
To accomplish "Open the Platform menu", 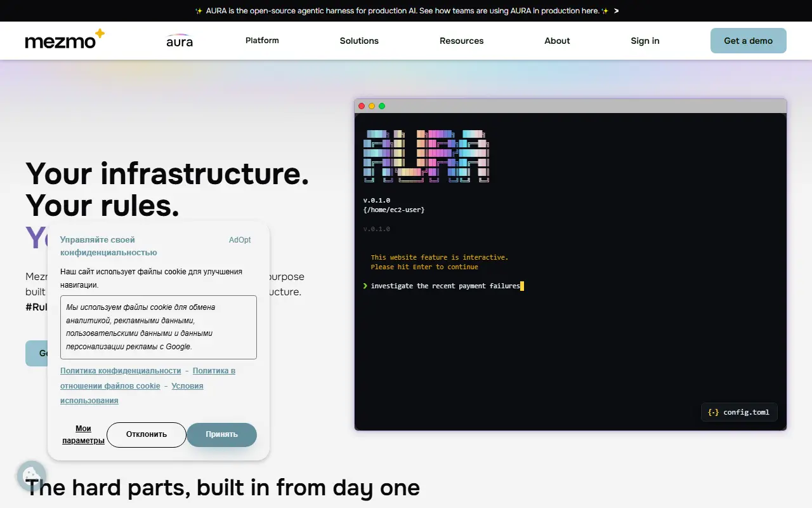I will [x=262, y=41].
